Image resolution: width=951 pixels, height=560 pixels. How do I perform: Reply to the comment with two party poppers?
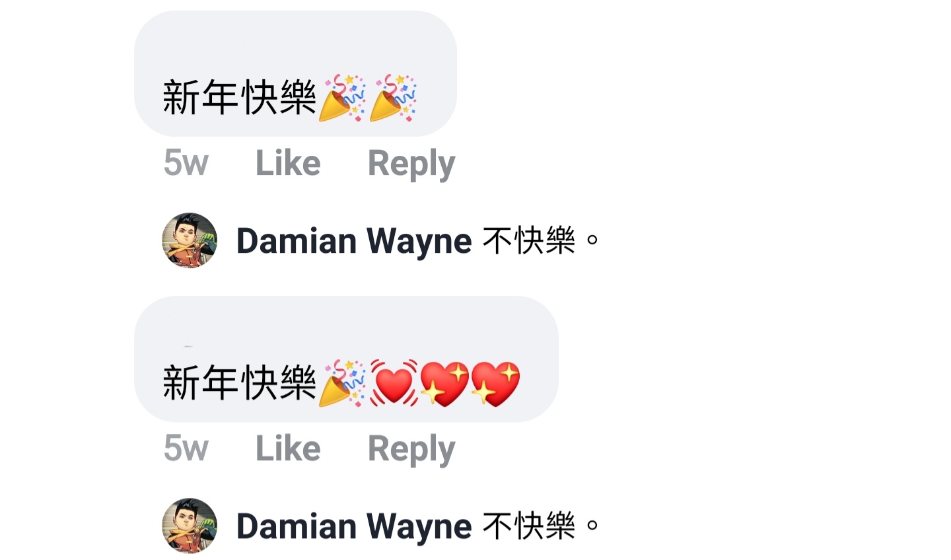click(x=411, y=164)
